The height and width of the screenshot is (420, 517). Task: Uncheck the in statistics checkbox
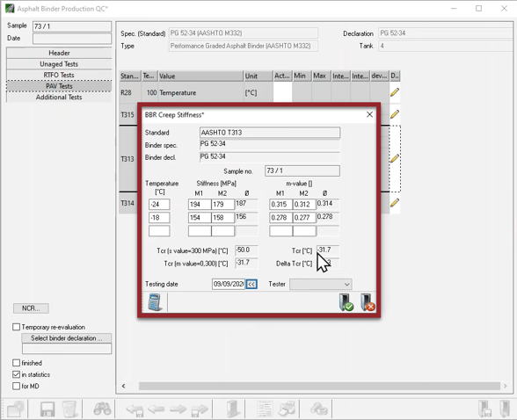point(16,374)
